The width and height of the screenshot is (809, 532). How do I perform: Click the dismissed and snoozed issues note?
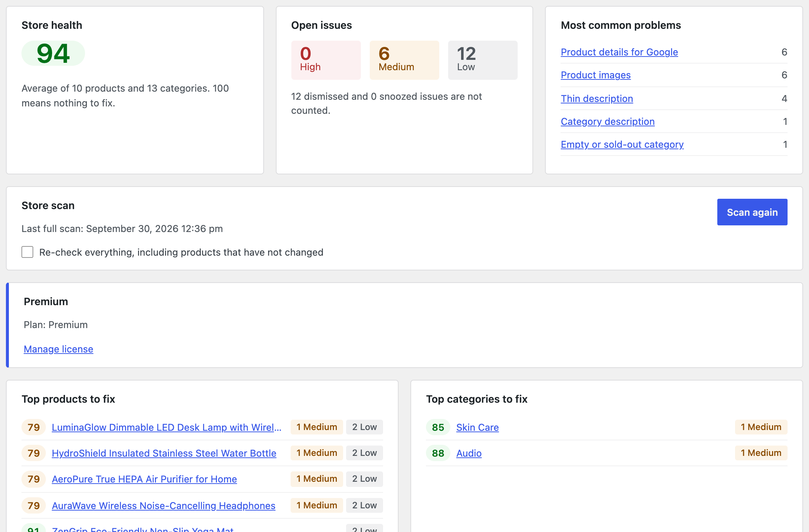click(x=386, y=103)
